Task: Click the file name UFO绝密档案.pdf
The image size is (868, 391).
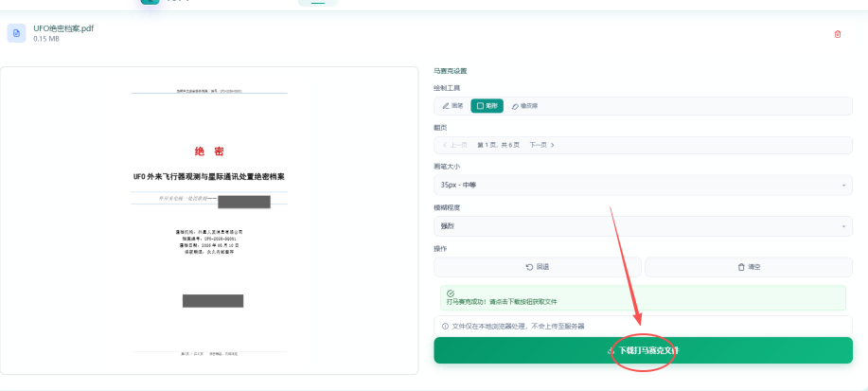Action: tap(63, 28)
